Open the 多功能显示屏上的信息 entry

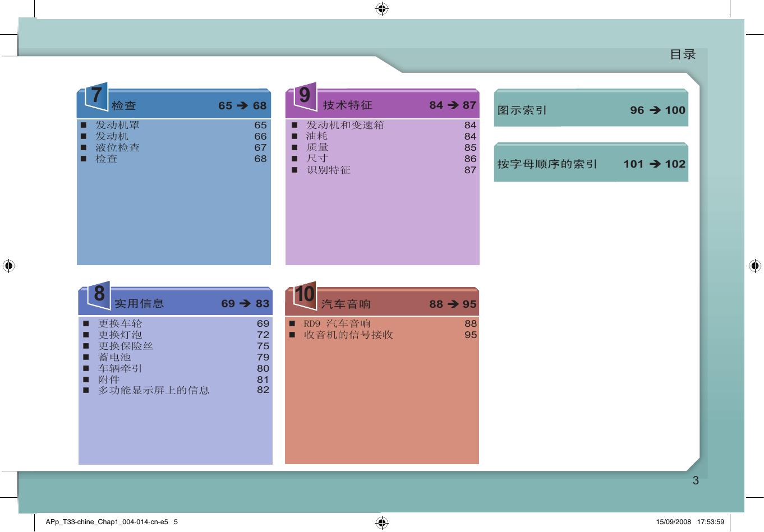154,390
